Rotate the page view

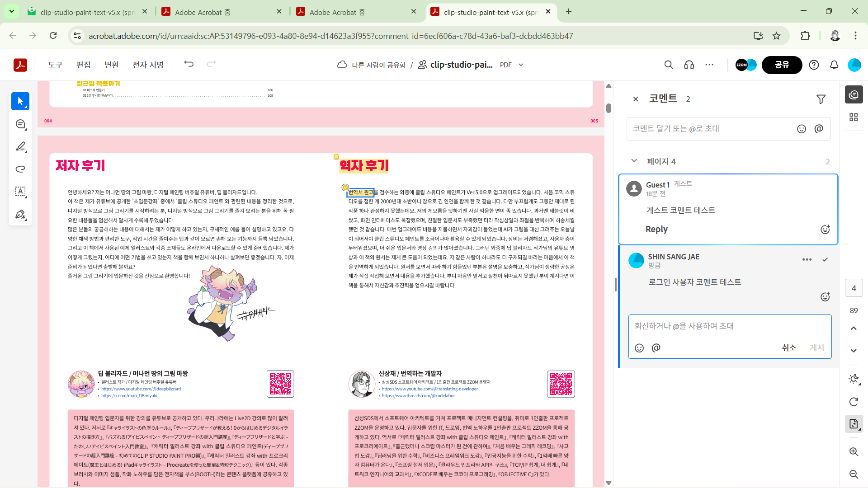tap(854, 402)
